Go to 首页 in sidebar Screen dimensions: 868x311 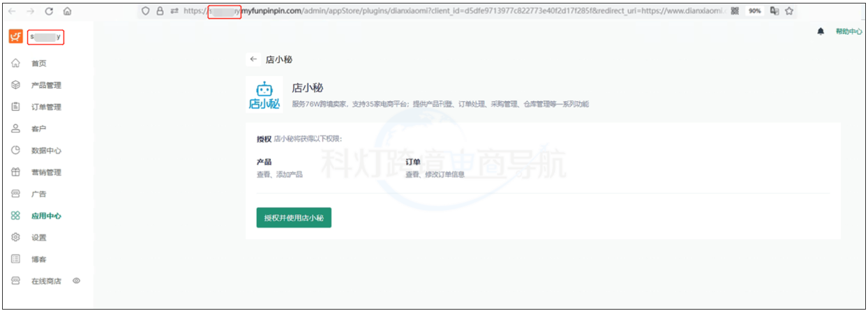tap(39, 63)
